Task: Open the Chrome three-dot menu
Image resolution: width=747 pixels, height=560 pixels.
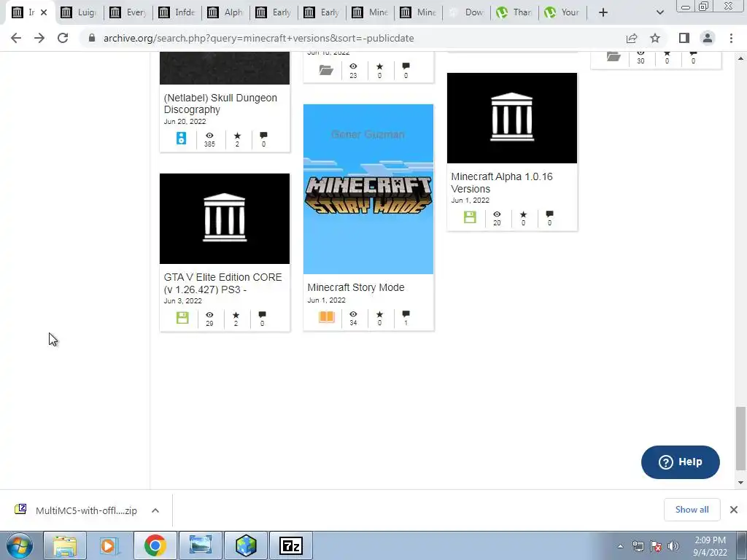Action: 731,38
